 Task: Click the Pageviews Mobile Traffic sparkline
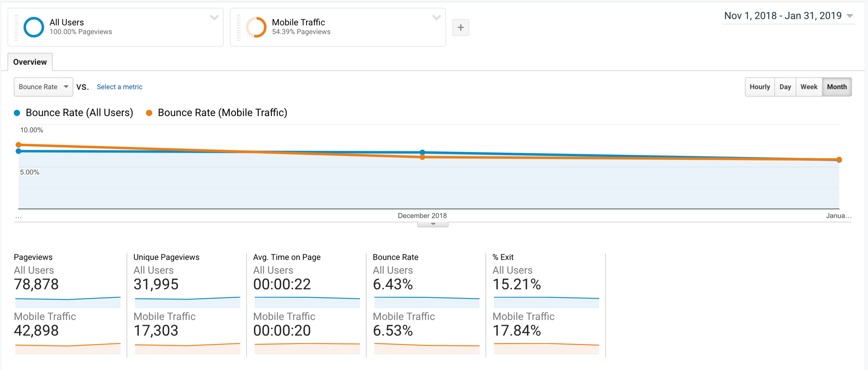(68, 349)
